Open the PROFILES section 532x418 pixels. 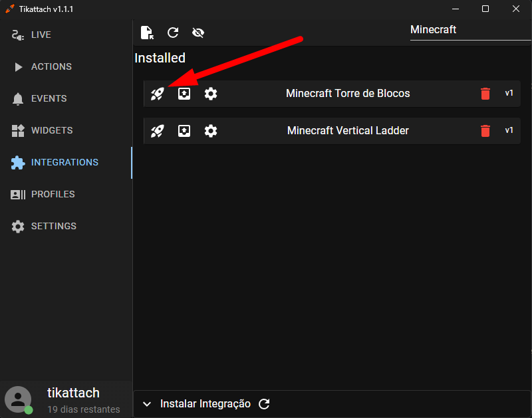pos(66,194)
